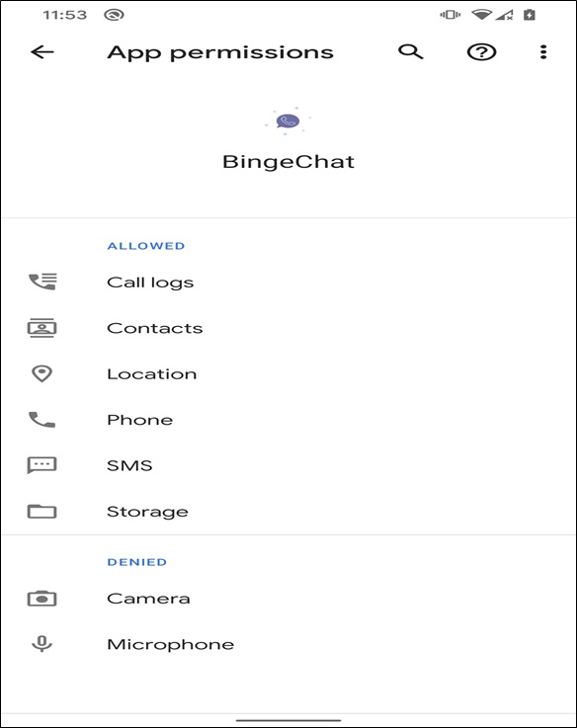Open the SMS permission entry
The width and height of the screenshot is (577, 728).
tap(288, 465)
